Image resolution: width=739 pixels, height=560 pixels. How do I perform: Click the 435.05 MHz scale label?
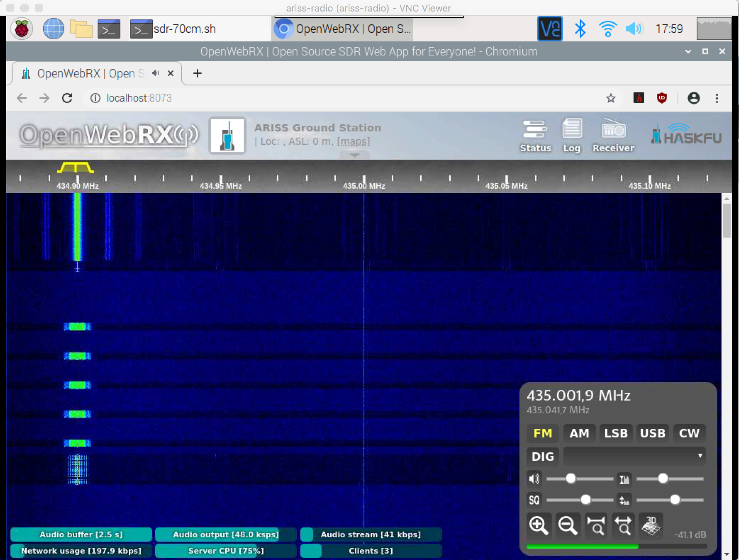tap(506, 186)
